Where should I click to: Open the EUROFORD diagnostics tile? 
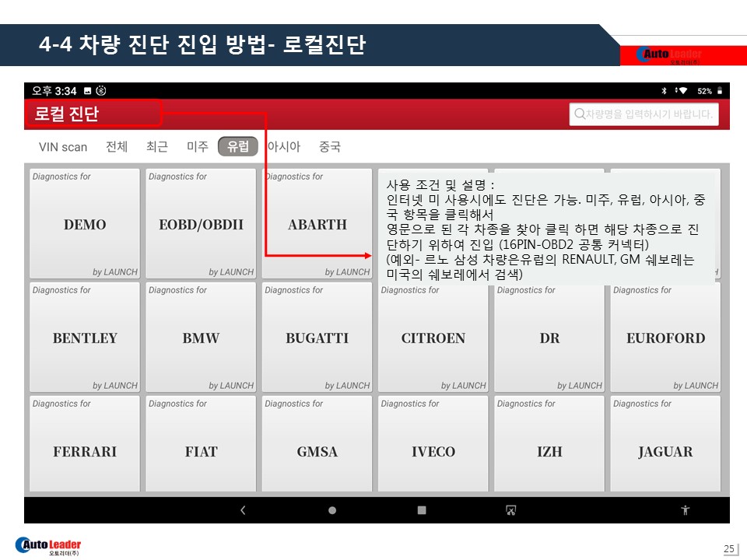point(665,337)
